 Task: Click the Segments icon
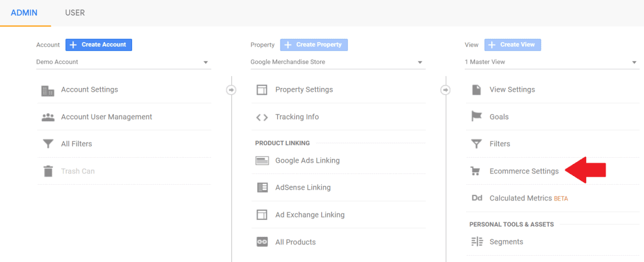pyautogui.click(x=477, y=242)
